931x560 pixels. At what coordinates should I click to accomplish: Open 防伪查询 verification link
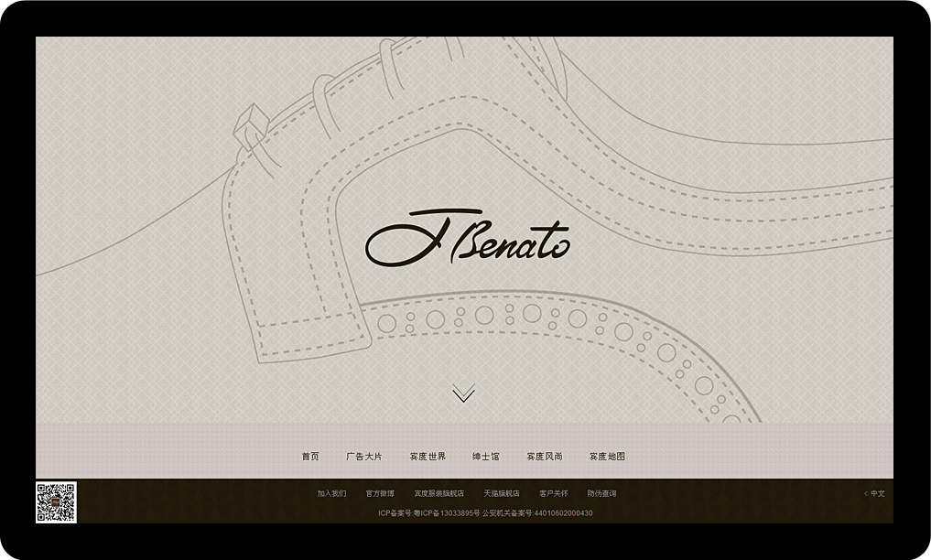pyautogui.click(x=601, y=494)
